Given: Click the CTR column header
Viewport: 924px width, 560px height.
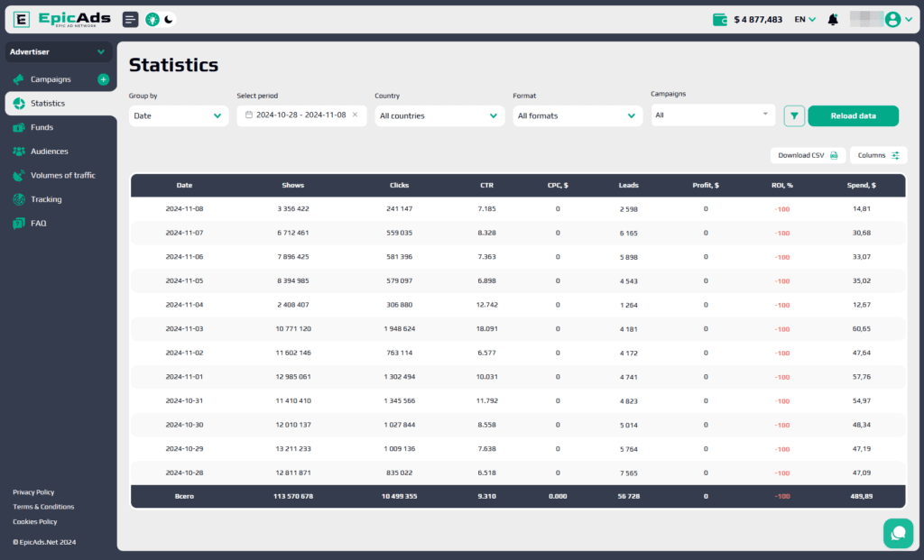Looking at the screenshot, I should pos(486,186).
